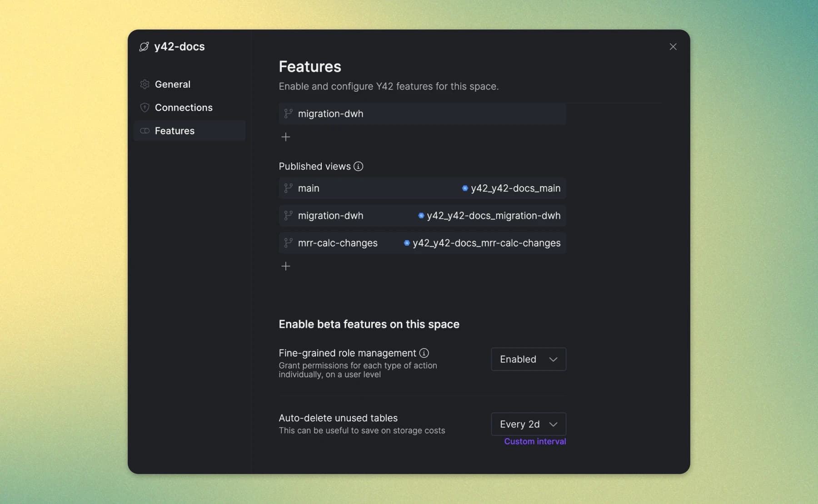This screenshot has height=504, width=818.
Task: Add a published view with plus icon
Action: click(x=286, y=266)
